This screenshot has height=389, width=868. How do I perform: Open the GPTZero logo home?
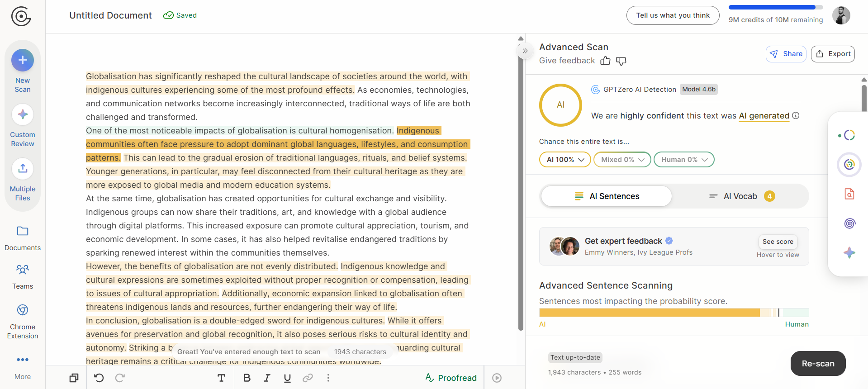click(x=21, y=17)
